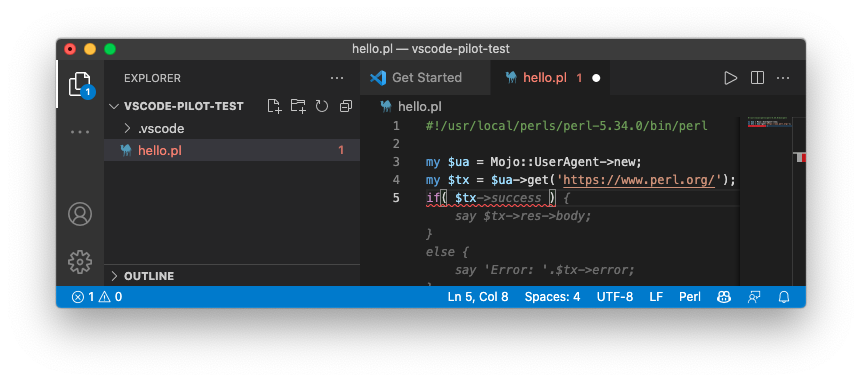Screen dimensions: 862x382
Task: Place cursor on 'if' keyword with error squiggle
Action: pos(433,198)
